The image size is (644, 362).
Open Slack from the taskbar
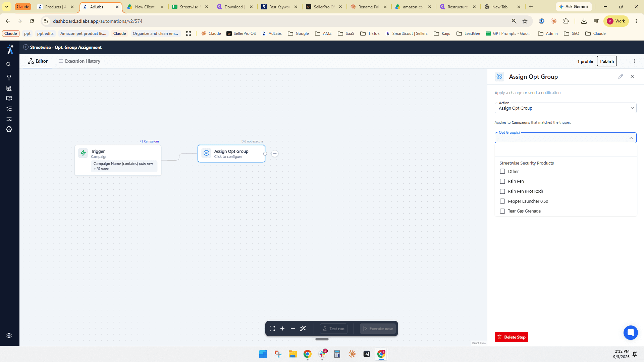[323, 354]
